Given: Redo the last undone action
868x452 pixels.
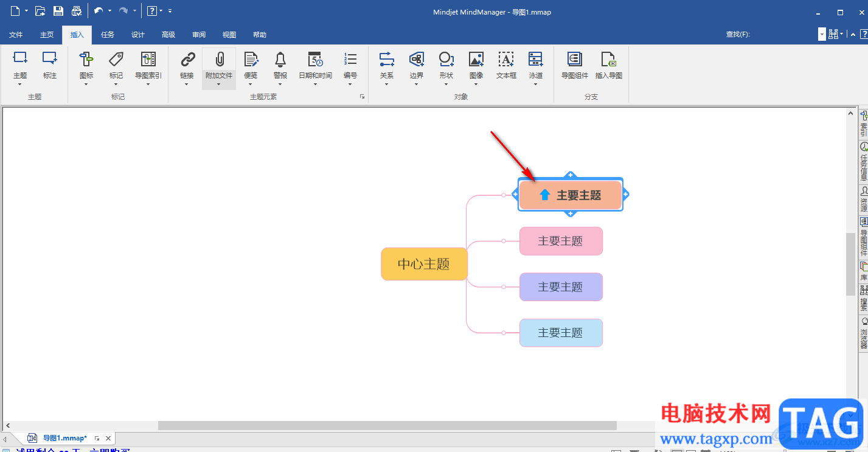Looking at the screenshot, I should pos(123,11).
